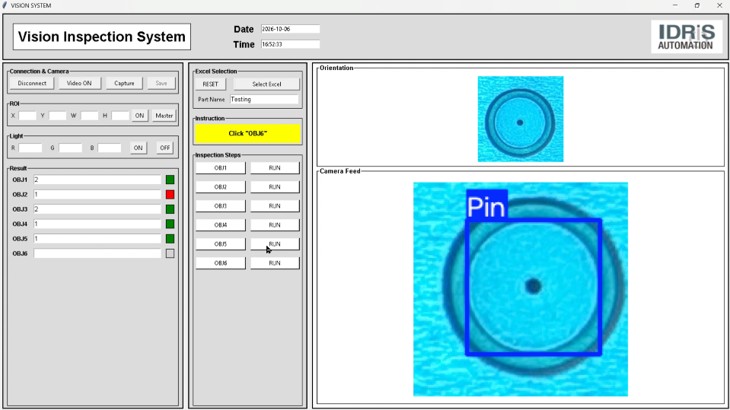Maximize the VISION SYSTEM window
This screenshot has width=730, height=410.
tap(697, 6)
